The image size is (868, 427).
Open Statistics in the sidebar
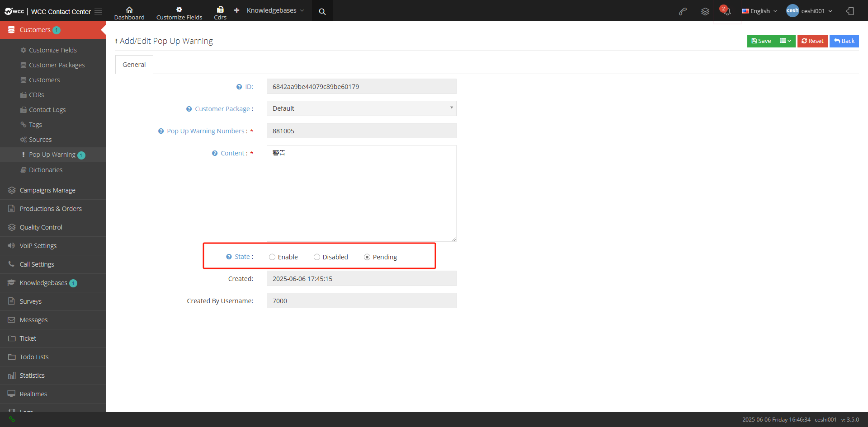(x=53, y=375)
